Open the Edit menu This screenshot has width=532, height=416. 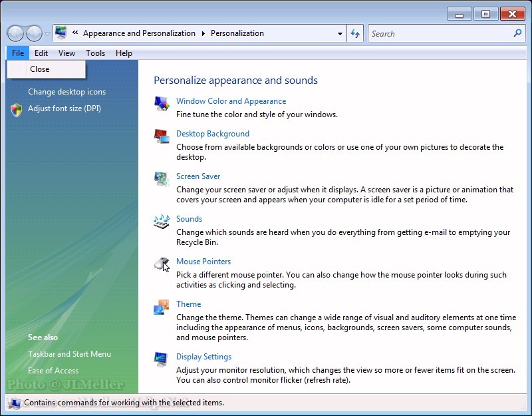click(41, 53)
